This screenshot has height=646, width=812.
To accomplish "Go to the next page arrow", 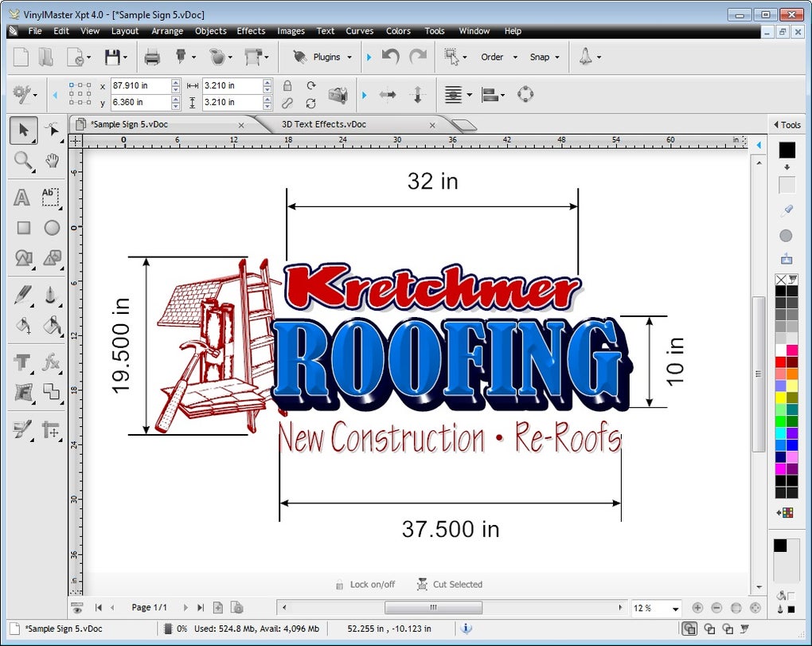I will coord(185,608).
